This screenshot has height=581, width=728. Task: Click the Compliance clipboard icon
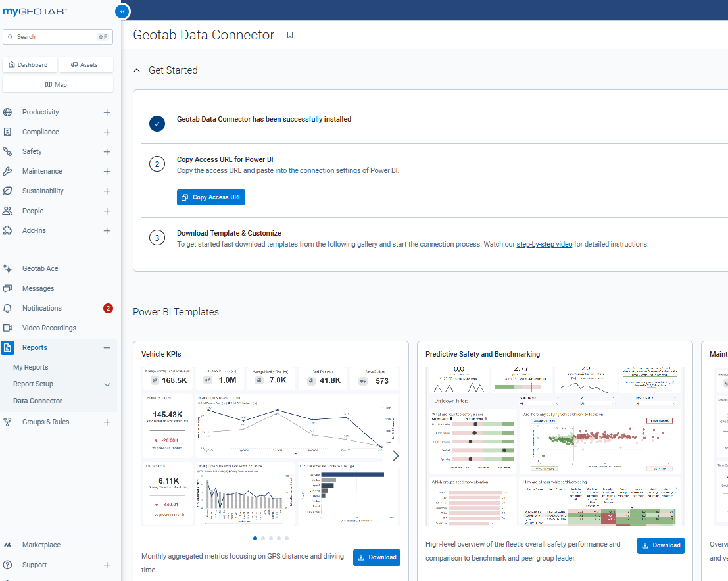7,132
